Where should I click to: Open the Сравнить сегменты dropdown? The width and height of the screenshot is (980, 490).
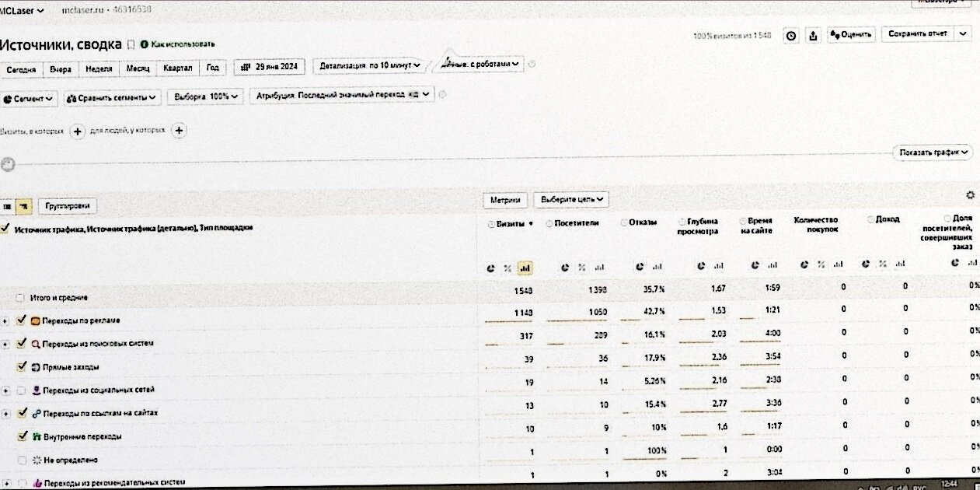pos(112,98)
